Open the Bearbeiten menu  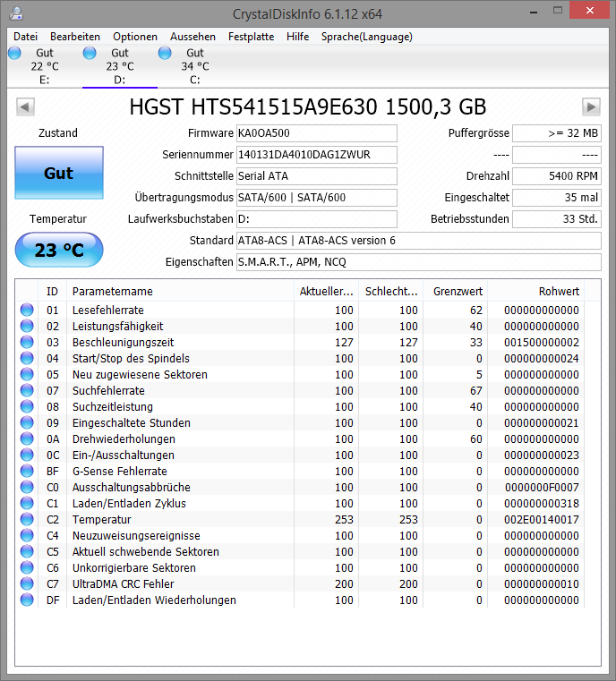click(75, 37)
